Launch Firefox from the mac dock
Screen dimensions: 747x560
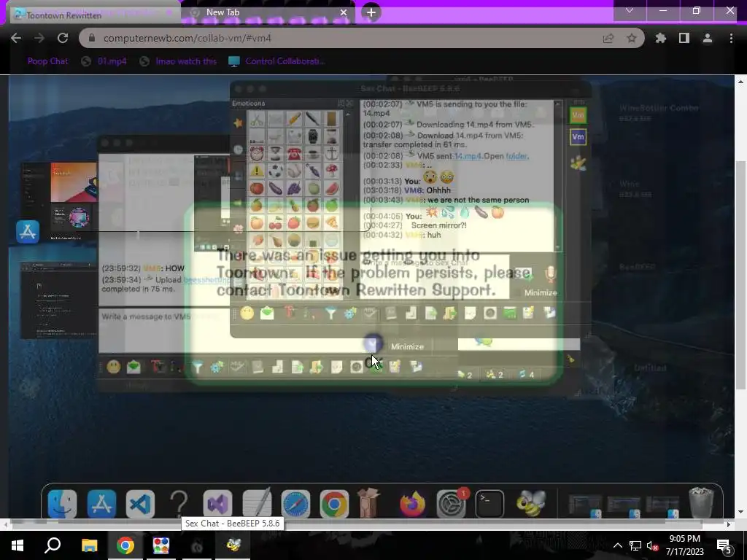pos(412,503)
